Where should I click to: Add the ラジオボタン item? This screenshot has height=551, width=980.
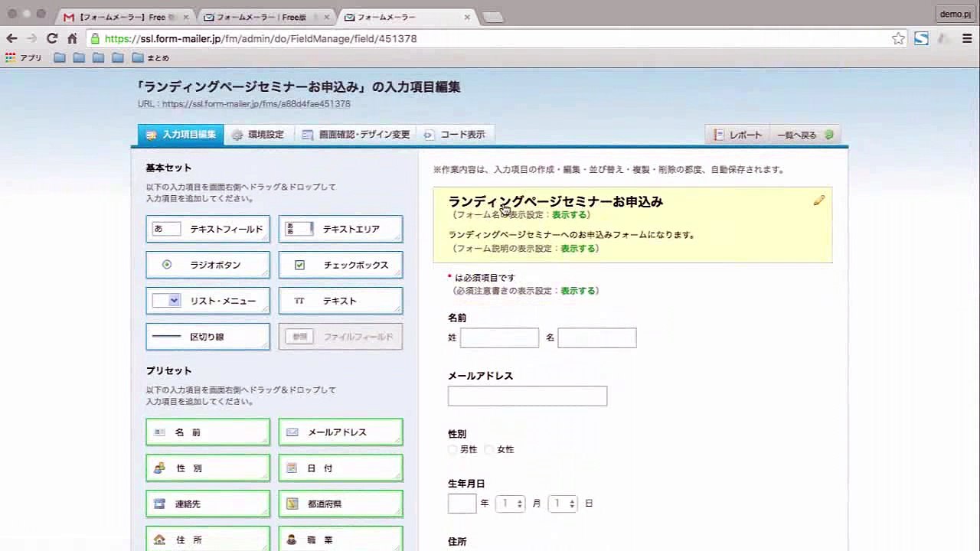pos(208,265)
